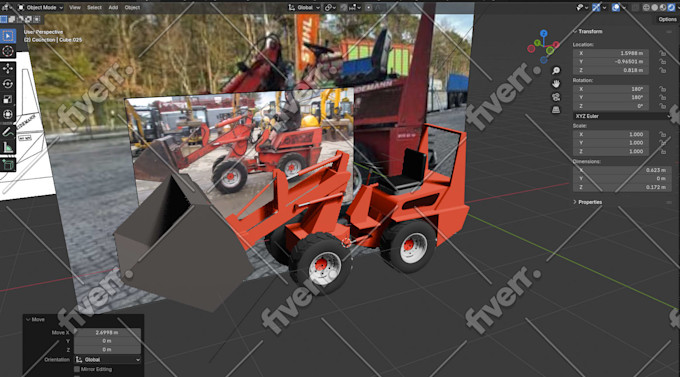The width and height of the screenshot is (680, 377).
Task: Select the Measure ruler tool
Action: (8, 148)
